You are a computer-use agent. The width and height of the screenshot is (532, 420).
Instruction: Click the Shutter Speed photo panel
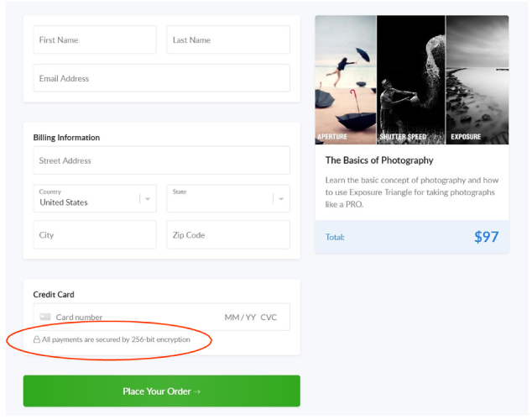click(411, 80)
